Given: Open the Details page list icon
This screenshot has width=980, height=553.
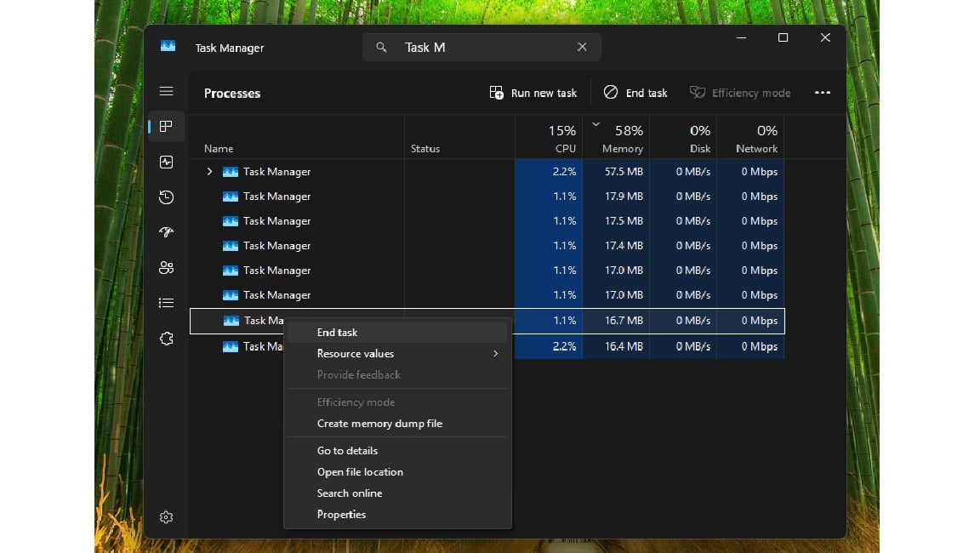Looking at the screenshot, I should [167, 303].
